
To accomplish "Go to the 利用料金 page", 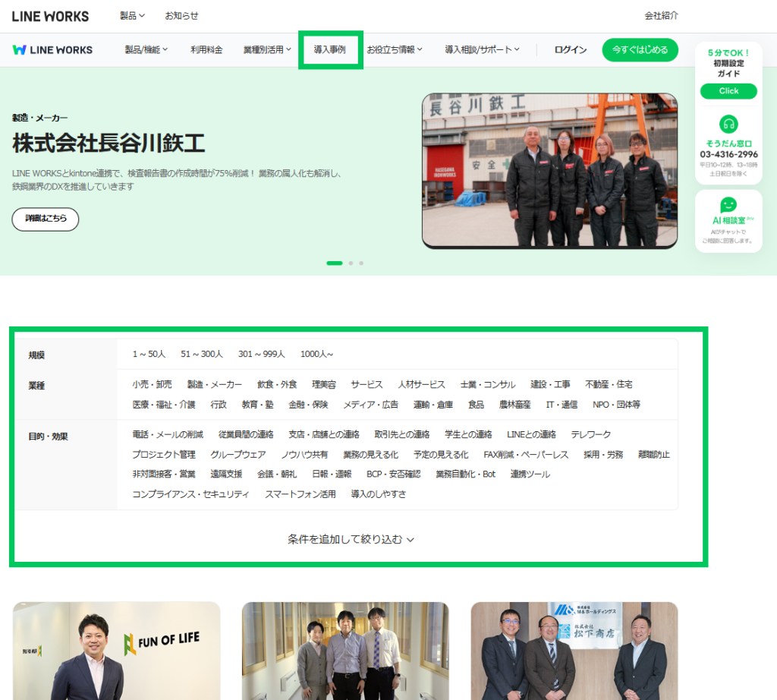I will pos(206,50).
